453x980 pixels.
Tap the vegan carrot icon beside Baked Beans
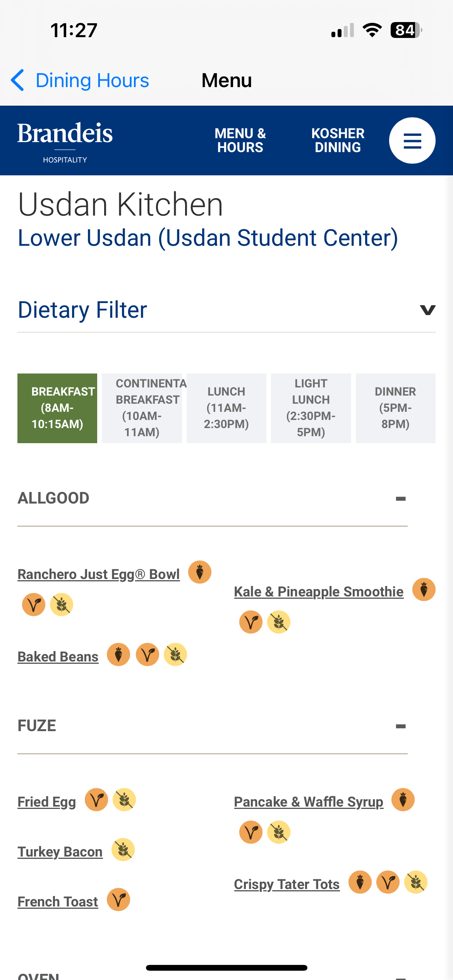point(118,654)
